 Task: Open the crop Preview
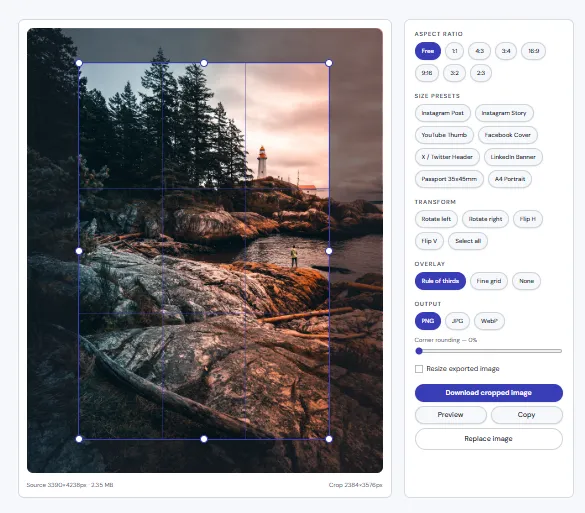coord(451,415)
